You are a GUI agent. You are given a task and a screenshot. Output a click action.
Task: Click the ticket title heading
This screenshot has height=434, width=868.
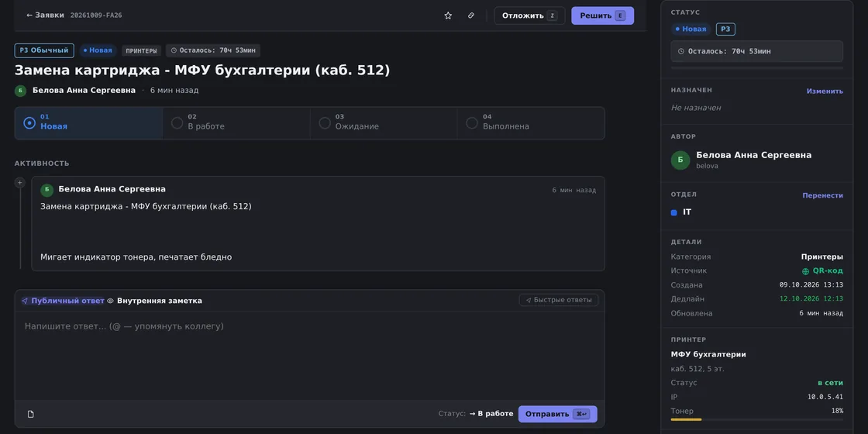point(202,71)
